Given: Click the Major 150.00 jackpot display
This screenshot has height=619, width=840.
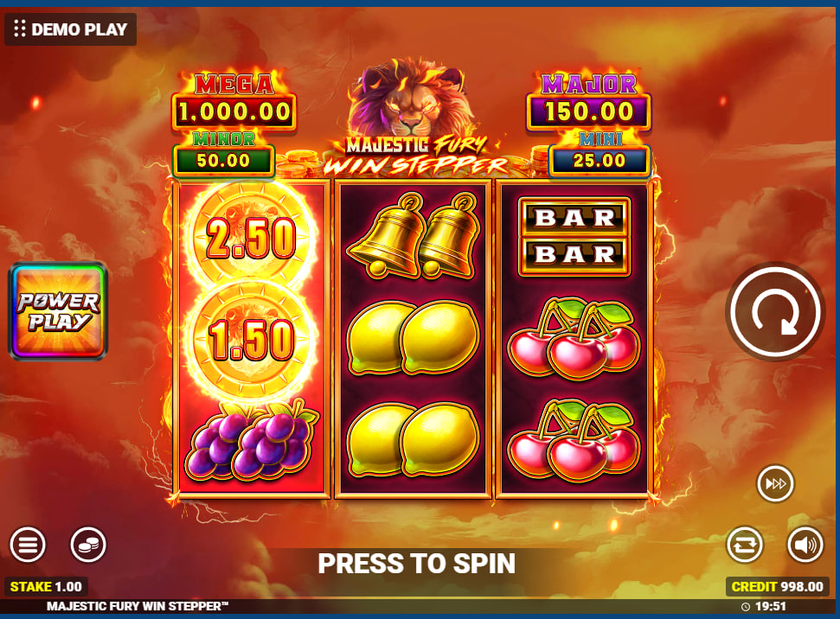Looking at the screenshot, I should pyautogui.click(x=589, y=102).
